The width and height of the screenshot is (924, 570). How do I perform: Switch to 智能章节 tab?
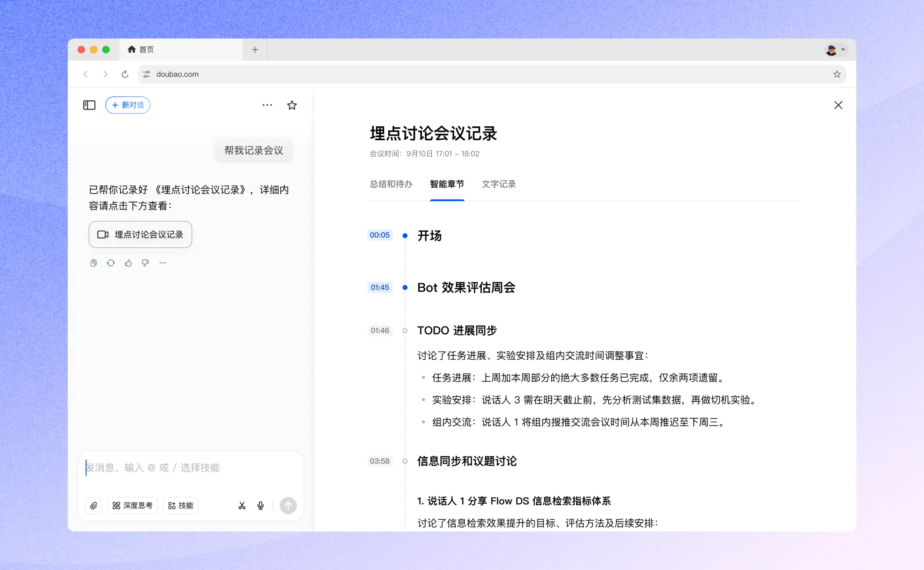[x=447, y=184]
